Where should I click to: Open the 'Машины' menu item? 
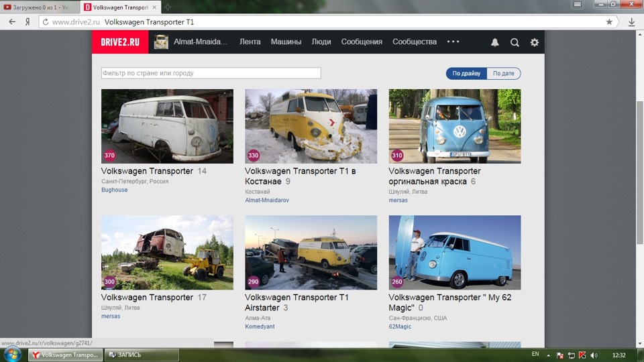(286, 42)
